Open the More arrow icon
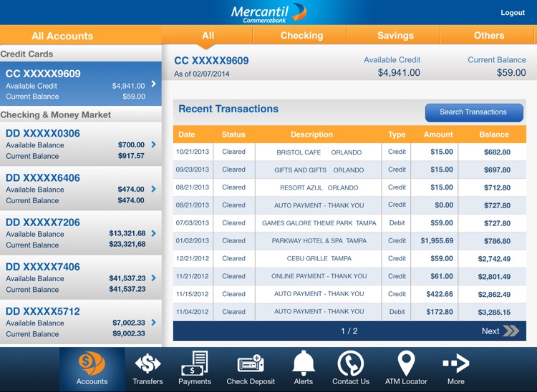The image size is (537, 392). tap(456, 363)
